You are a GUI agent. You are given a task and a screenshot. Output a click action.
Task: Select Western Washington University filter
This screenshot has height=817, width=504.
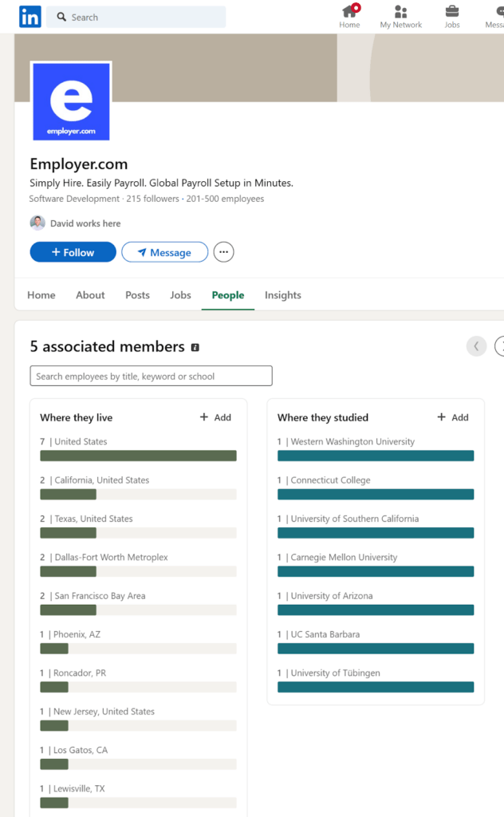click(x=376, y=448)
